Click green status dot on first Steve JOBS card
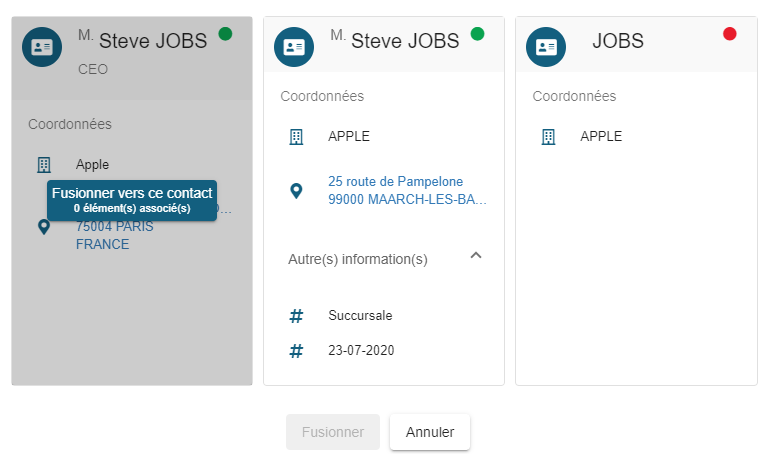Image resolution: width=759 pixels, height=454 pixels. click(225, 34)
